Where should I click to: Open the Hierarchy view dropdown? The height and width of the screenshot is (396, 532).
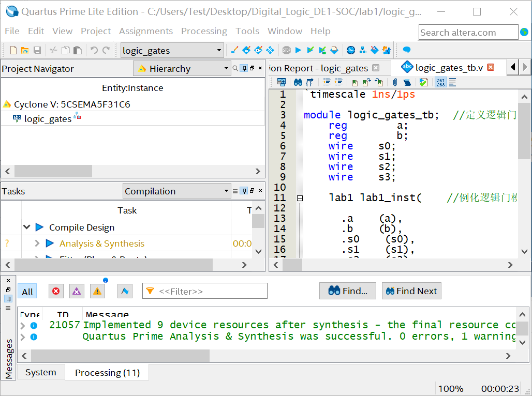(x=182, y=68)
